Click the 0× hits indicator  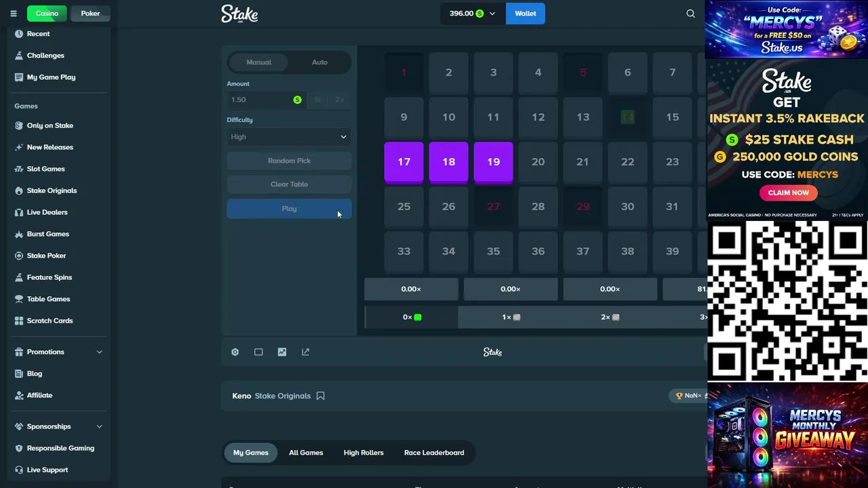coord(412,317)
